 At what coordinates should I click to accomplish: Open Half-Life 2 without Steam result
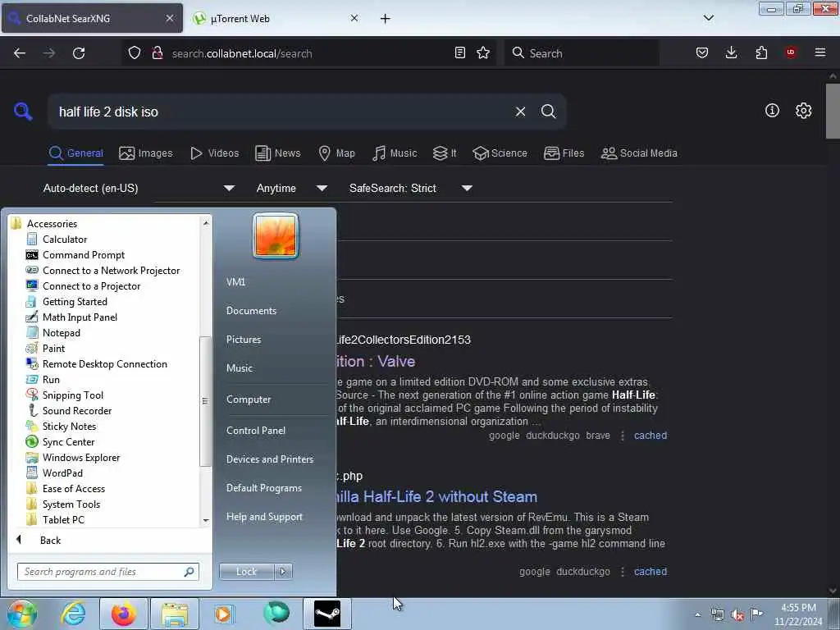(436, 496)
